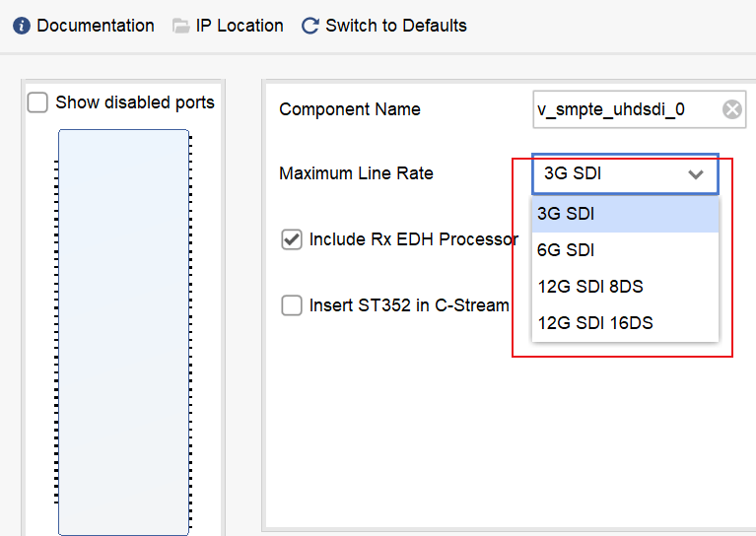Click the IP symbol block preview
Viewport: 756px width, 536px height.
123,332
